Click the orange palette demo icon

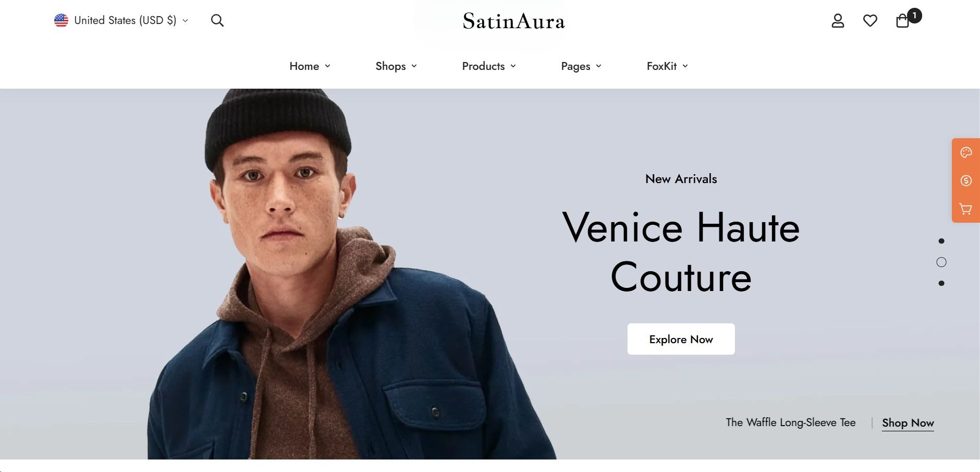coord(966,152)
